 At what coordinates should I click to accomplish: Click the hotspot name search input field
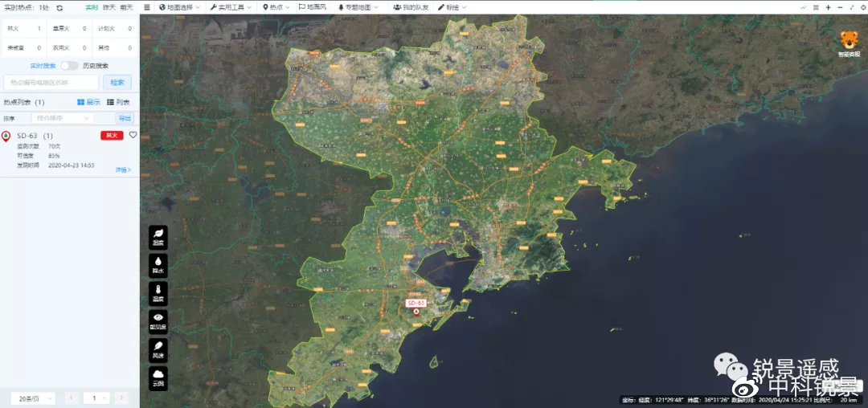pos(51,82)
